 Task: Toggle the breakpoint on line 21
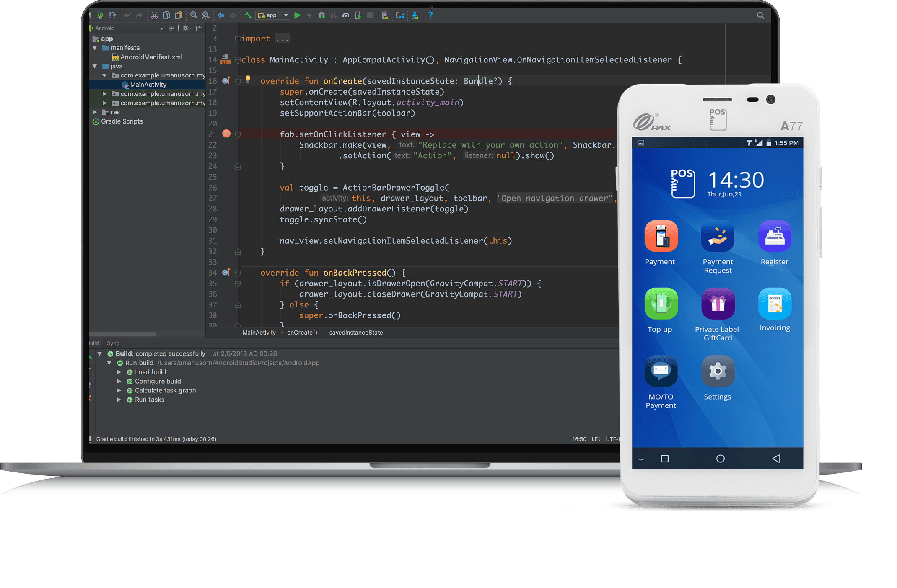(226, 134)
